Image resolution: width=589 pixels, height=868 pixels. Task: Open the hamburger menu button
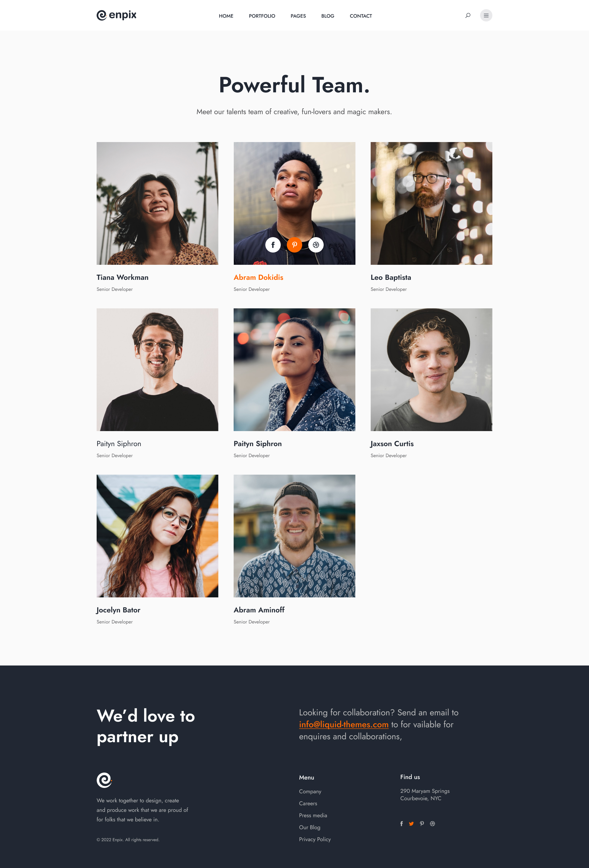(486, 15)
